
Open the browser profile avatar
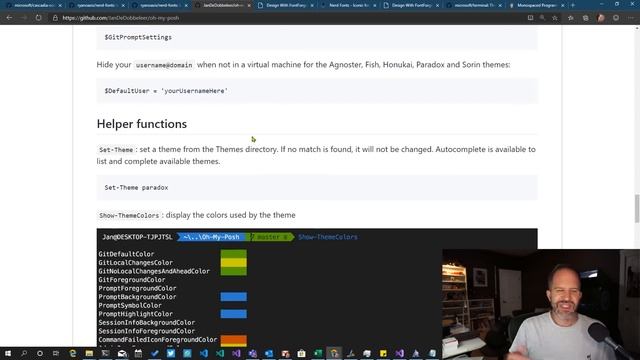601,18
